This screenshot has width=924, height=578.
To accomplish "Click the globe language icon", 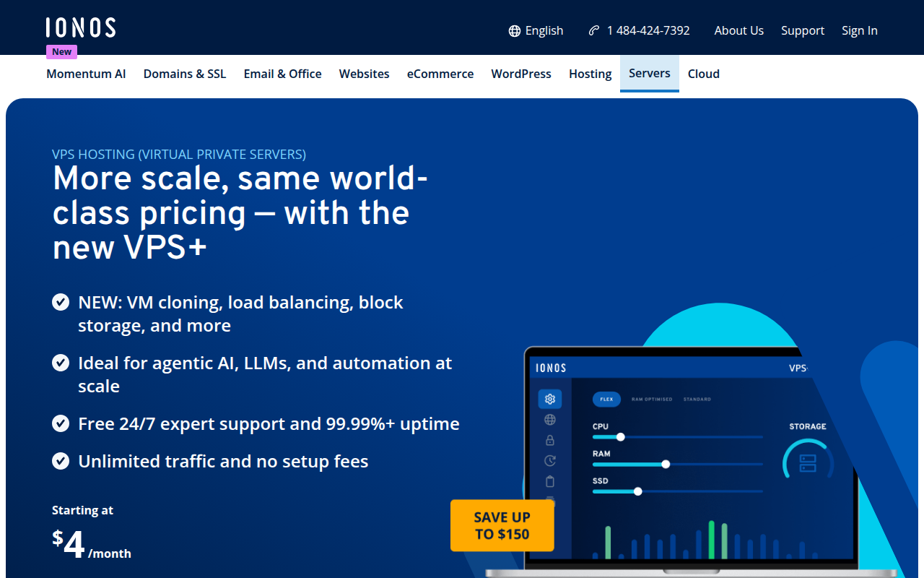I will [515, 31].
